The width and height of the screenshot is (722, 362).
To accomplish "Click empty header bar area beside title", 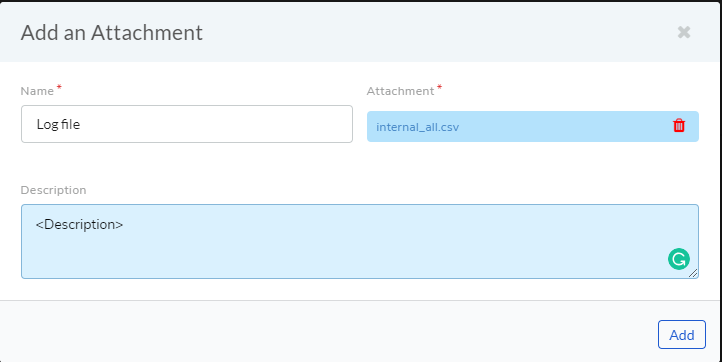I will pyautogui.click(x=437, y=32).
